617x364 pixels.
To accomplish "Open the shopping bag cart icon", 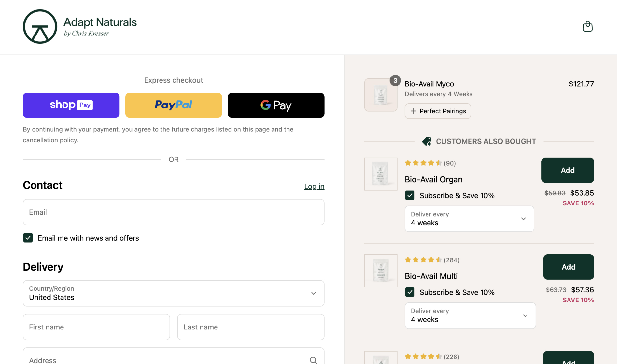I will click(x=587, y=26).
